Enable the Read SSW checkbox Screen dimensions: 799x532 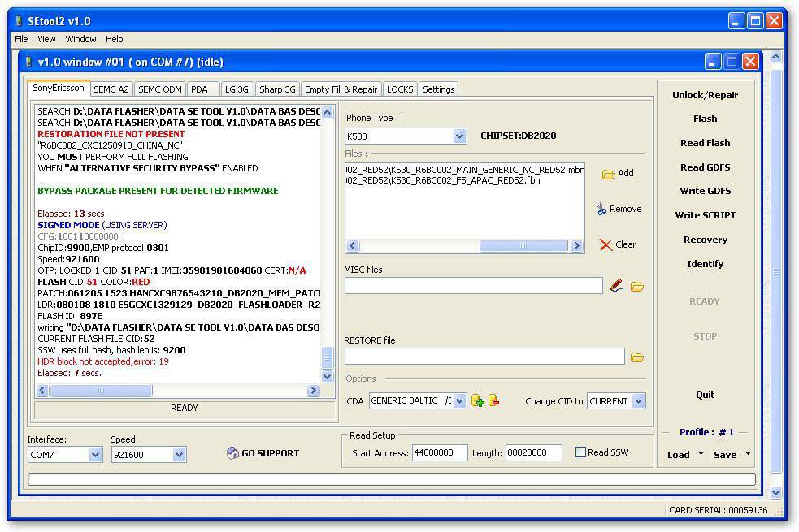click(x=580, y=452)
